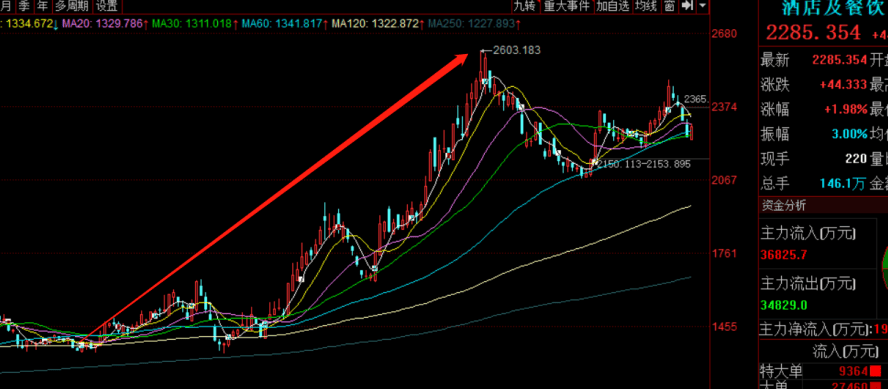Image resolution: width=888 pixels, height=389 pixels.
Task: Toggle the 九转 indicator overlay
Action: click(x=524, y=6)
